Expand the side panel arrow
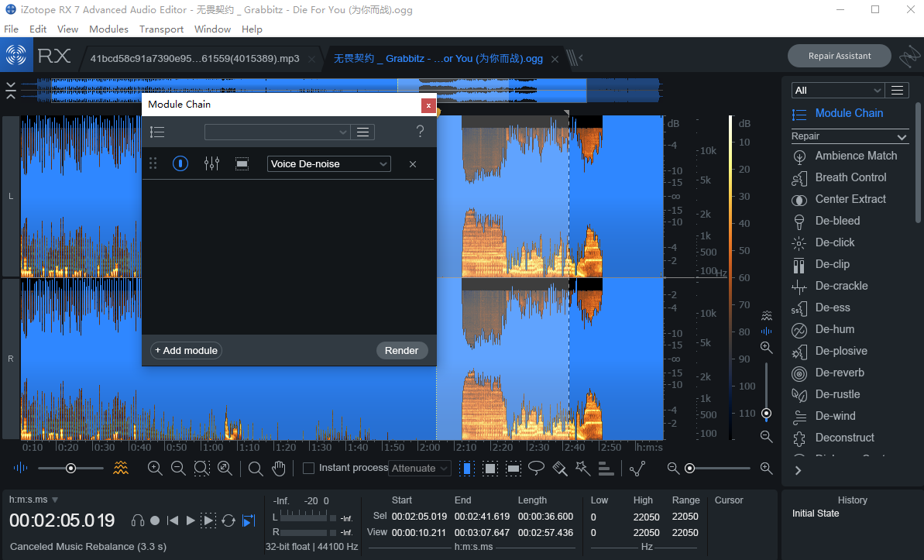This screenshot has width=924, height=560. (798, 470)
